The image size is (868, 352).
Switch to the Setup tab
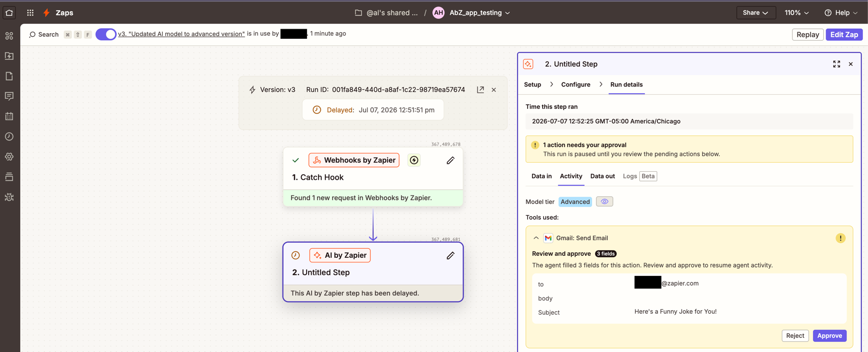tap(532, 85)
